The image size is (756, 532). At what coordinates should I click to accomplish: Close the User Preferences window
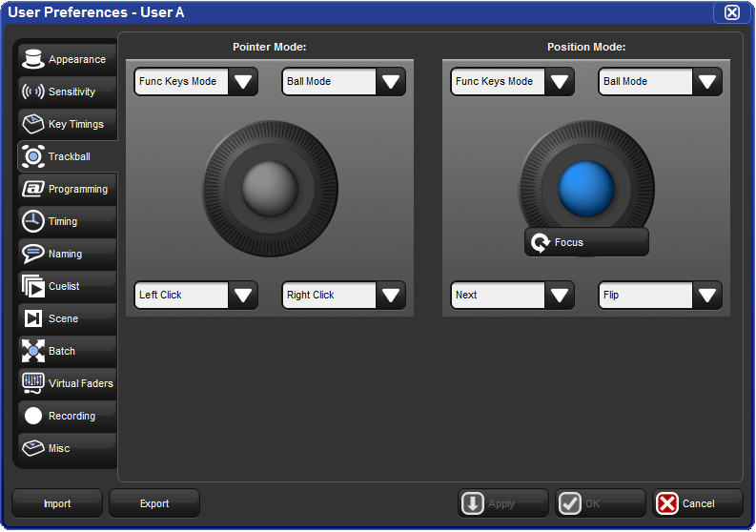(732, 12)
